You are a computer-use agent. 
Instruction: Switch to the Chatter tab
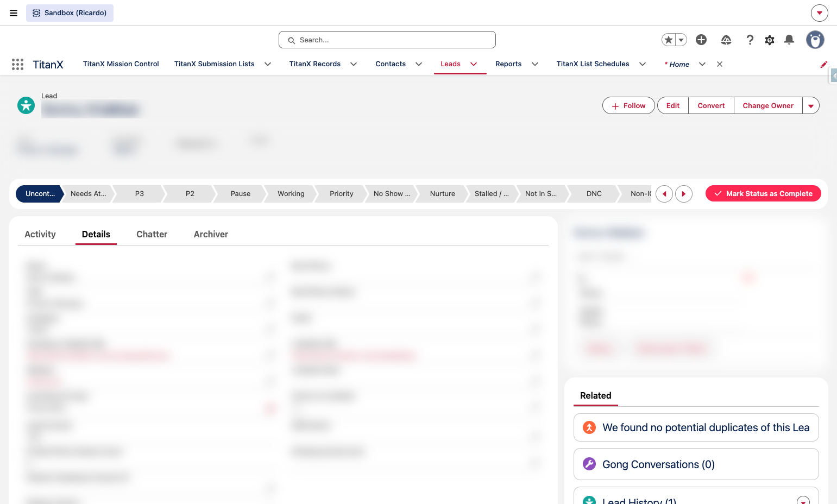tap(152, 235)
